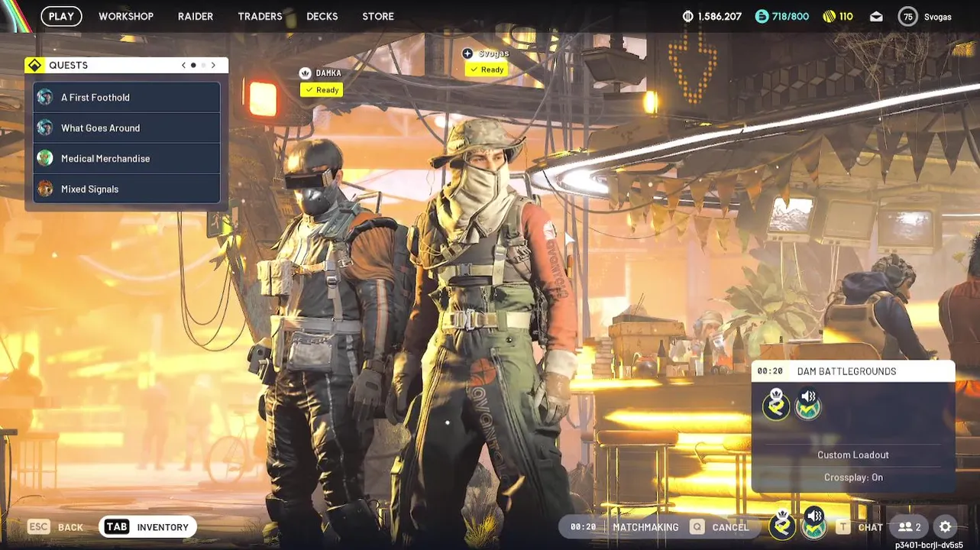This screenshot has width=980, height=550.
Task: Click the Q key icon next to Cancel
Action: coord(697,527)
